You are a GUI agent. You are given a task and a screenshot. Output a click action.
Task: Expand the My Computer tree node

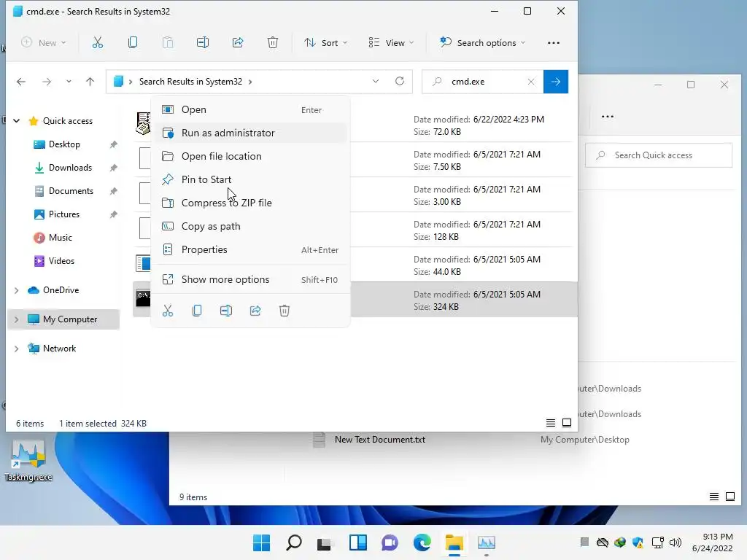(16, 319)
